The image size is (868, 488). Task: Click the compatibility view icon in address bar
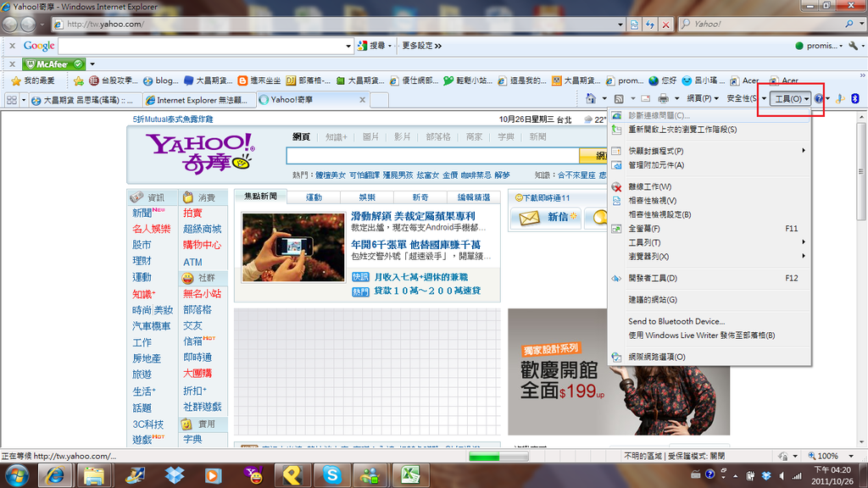point(634,25)
